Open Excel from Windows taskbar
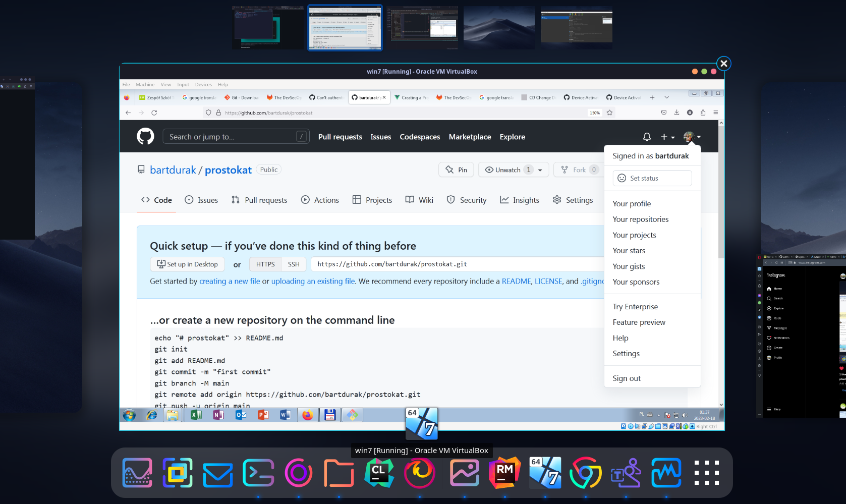846x504 pixels. pos(196,415)
